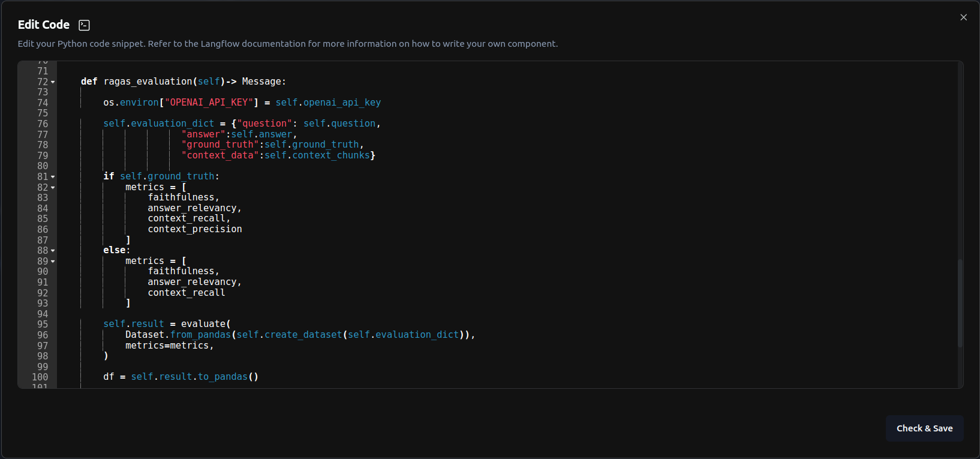Click 'Dataset.from_pandas' on line 96
Image resolution: width=980 pixels, height=459 pixels.
(178, 335)
